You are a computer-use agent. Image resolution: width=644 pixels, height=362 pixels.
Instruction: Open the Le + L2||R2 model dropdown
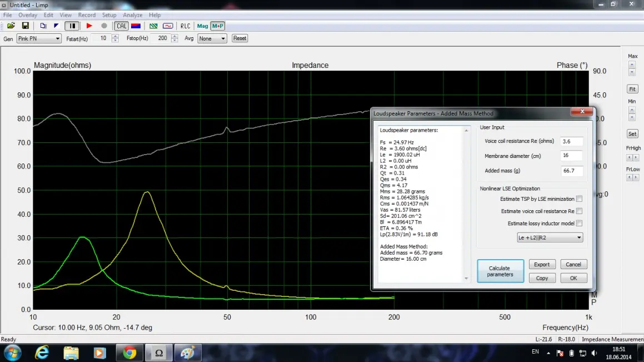click(550, 237)
